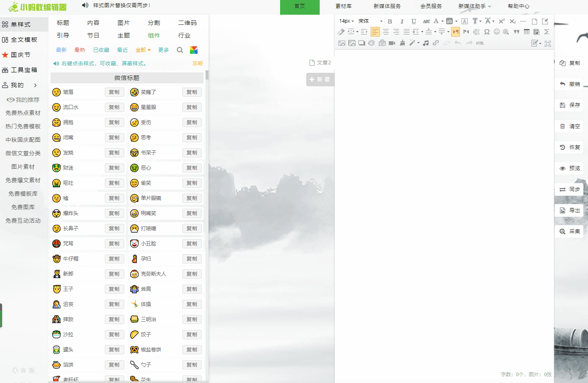Open 会员服务 menu
The image size is (588, 383).
pyautogui.click(x=431, y=6)
